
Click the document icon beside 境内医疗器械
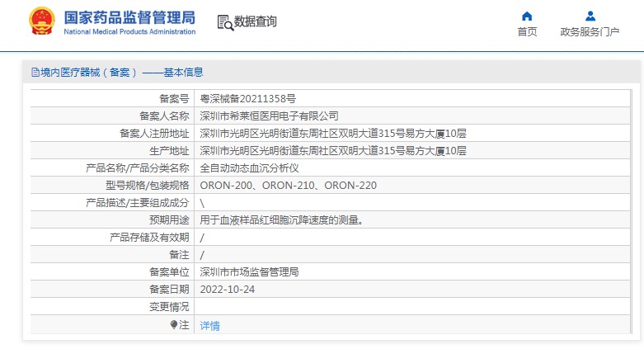[35, 73]
